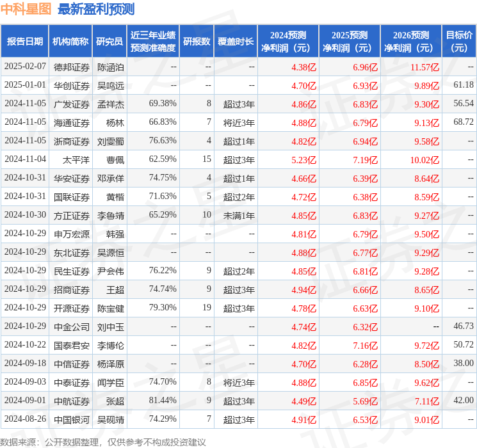Select the 研究员 column header

109,42
